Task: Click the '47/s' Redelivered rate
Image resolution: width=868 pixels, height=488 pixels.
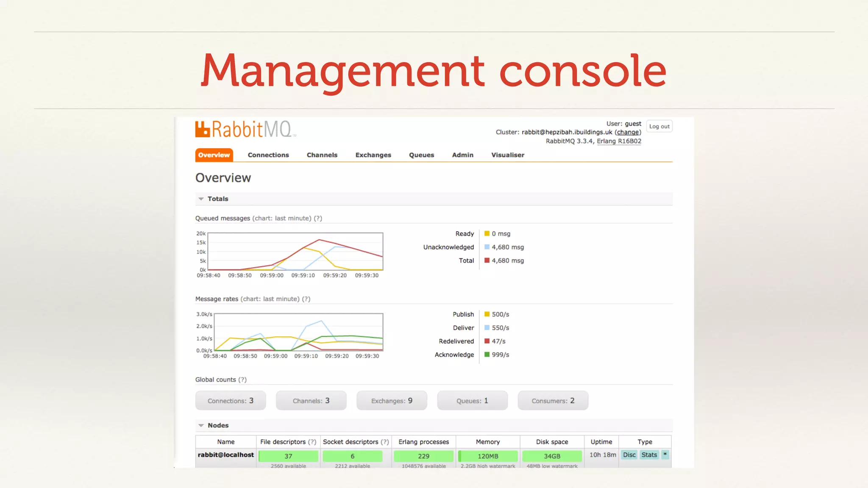Action: click(498, 341)
